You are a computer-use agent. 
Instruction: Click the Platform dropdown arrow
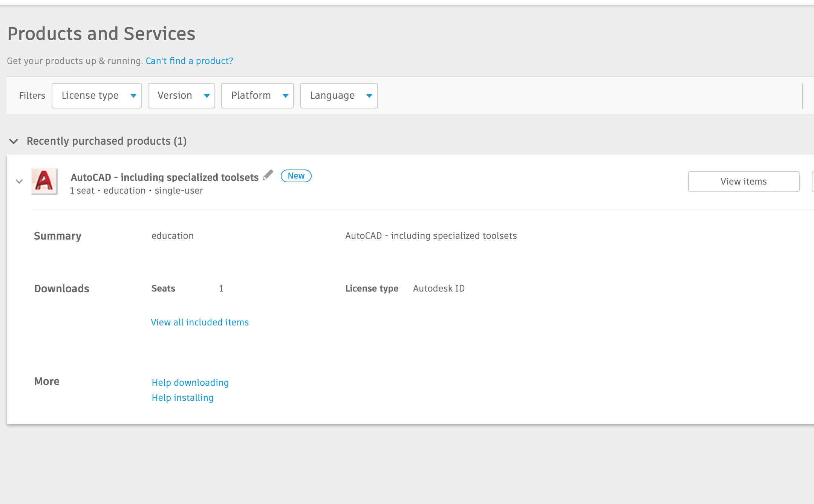(x=285, y=95)
